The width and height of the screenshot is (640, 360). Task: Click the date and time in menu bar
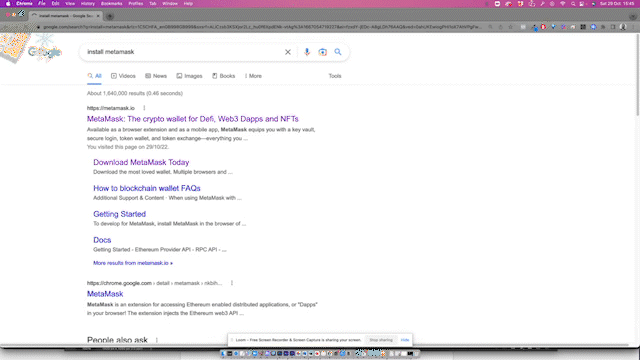pos(617,4)
